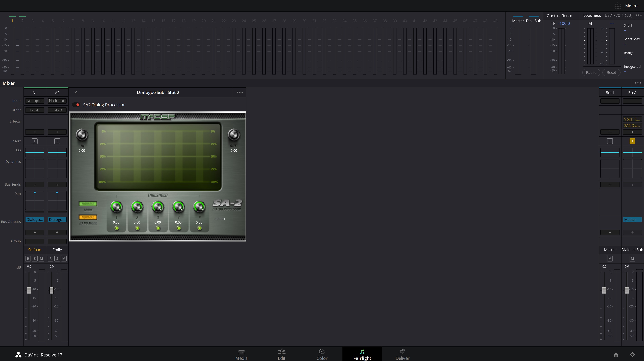
Task: Switch to the Edit page
Action: 282,354
